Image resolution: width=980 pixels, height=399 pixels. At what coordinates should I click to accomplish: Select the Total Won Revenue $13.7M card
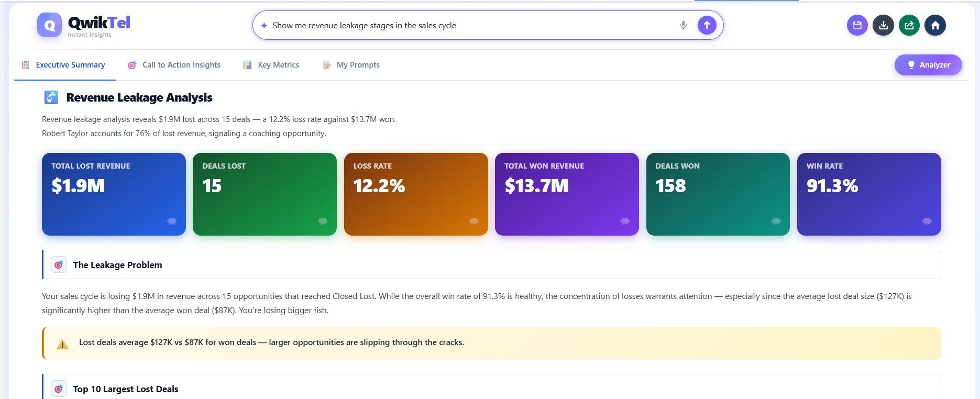point(567,194)
